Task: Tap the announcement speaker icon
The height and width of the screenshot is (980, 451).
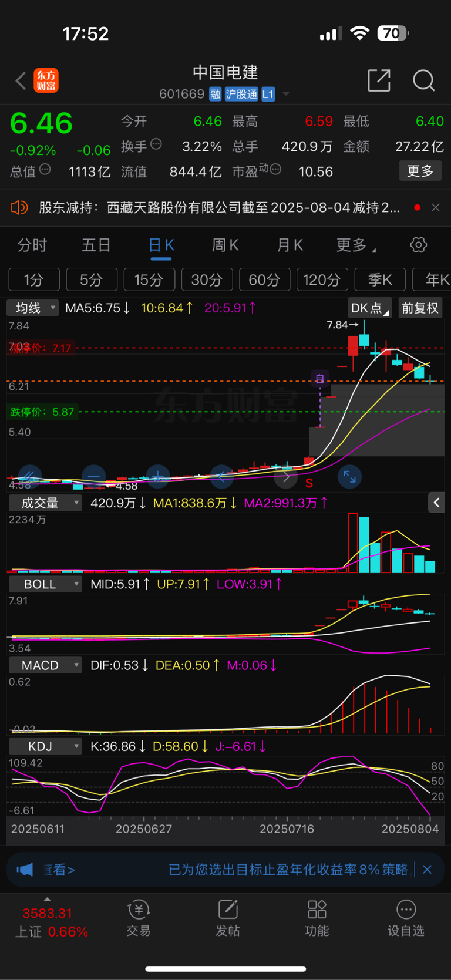Action: (x=19, y=207)
